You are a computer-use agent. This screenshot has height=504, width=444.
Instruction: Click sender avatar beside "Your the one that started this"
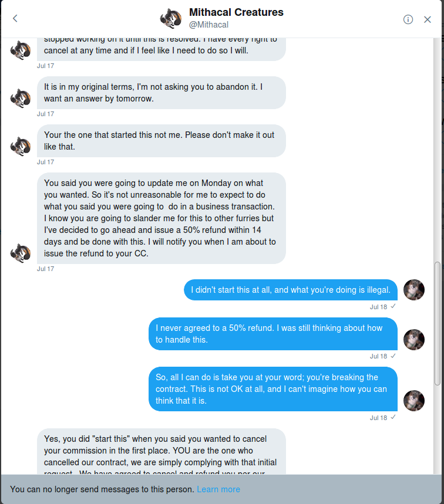pyautogui.click(x=21, y=146)
